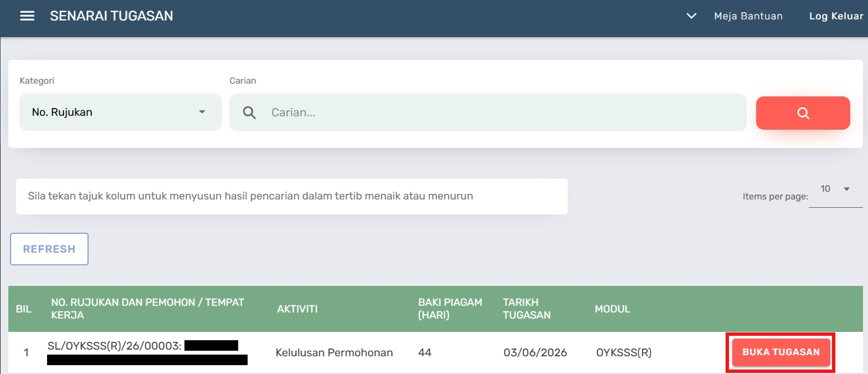Click the BUKA TUGASAN button
Viewport: 868px width, 374px height.
pyautogui.click(x=781, y=352)
